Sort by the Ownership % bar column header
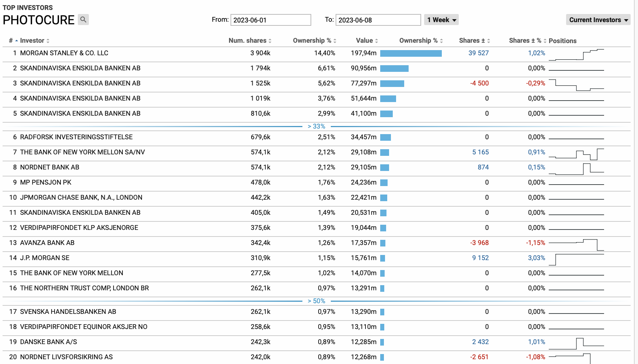Viewport: 638px width, 364px height. (x=421, y=41)
